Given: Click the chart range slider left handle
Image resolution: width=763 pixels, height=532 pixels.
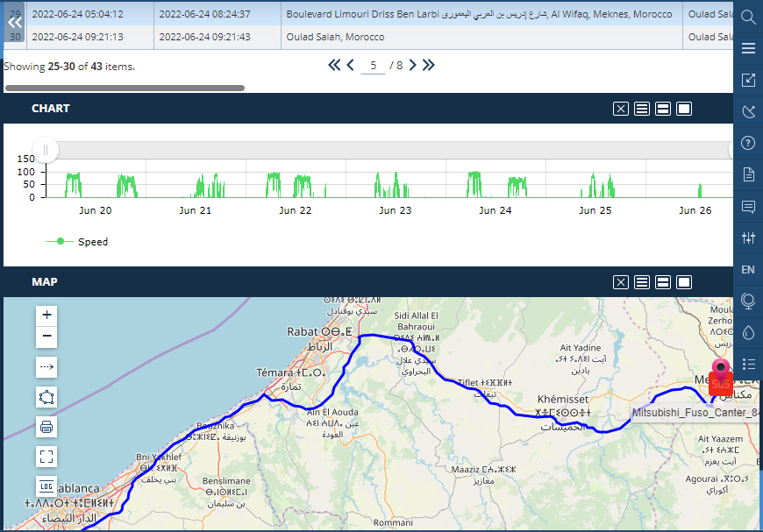Looking at the screenshot, I should 46,150.
